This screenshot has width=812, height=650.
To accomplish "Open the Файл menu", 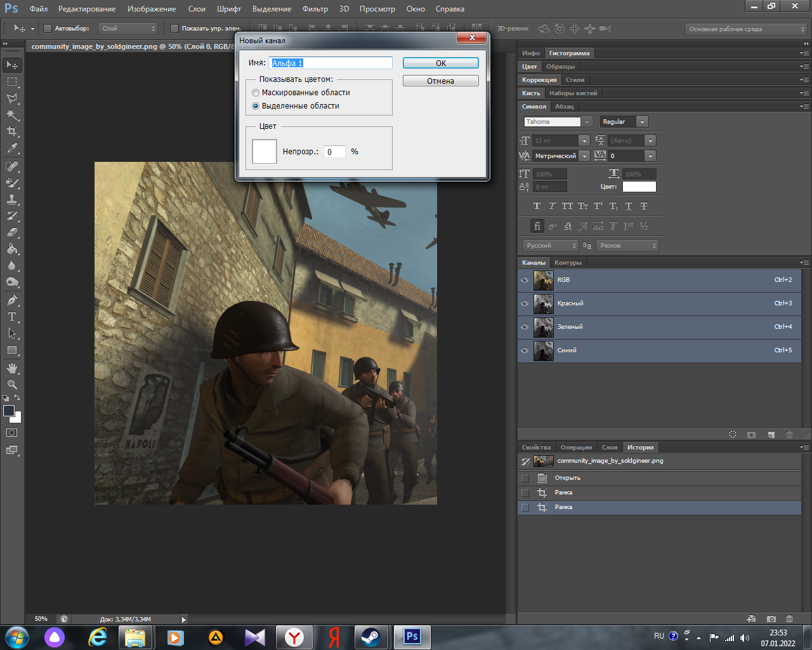I will click(39, 9).
